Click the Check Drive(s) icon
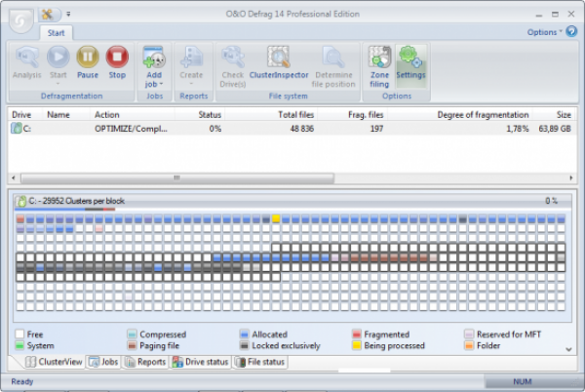 233,58
